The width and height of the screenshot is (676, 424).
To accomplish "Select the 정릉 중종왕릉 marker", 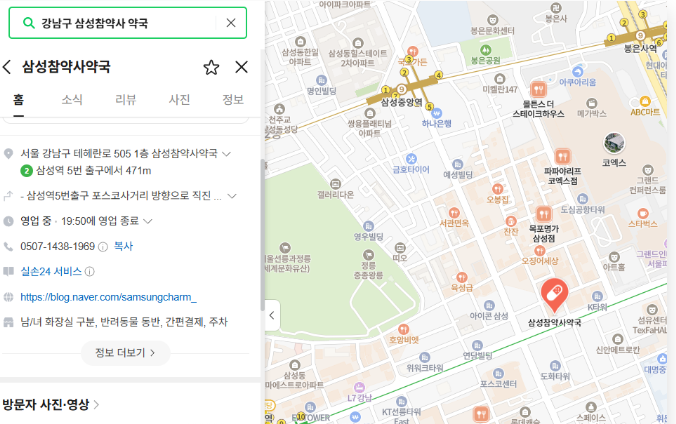I will [x=368, y=254].
